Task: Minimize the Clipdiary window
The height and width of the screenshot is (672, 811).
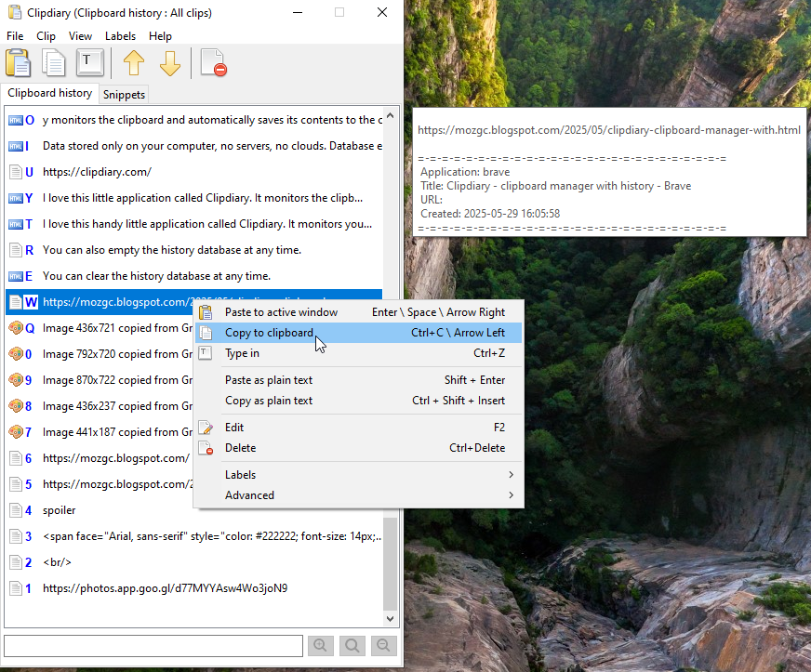Action: tap(298, 12)
